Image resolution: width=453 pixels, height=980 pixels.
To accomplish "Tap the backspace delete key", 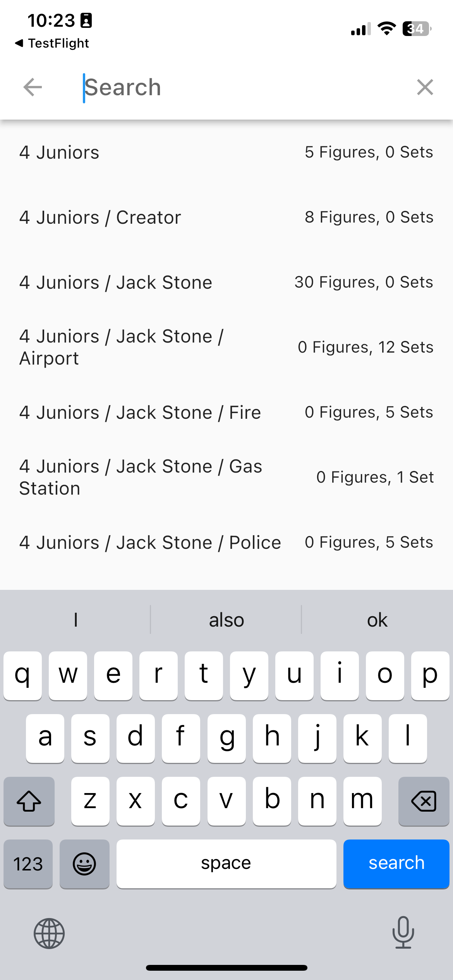I will 424,801.
